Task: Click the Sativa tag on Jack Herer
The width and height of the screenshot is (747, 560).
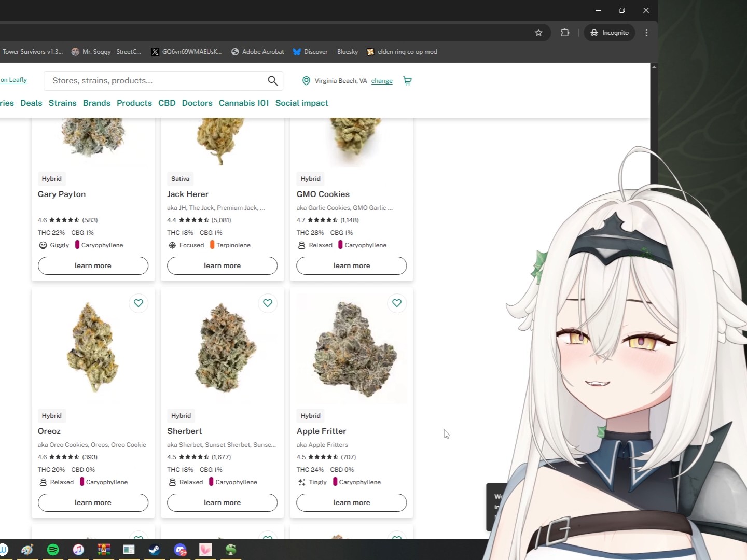Action: [181, 179]
